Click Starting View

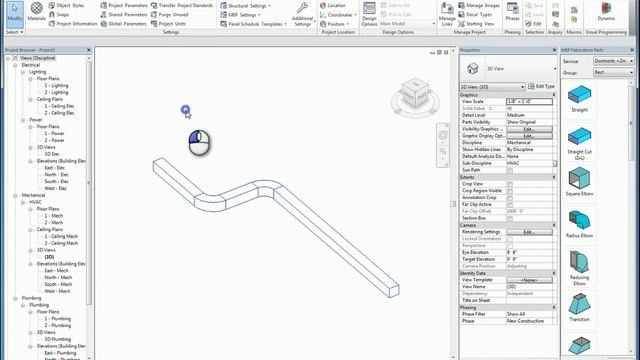coord(476,24)
